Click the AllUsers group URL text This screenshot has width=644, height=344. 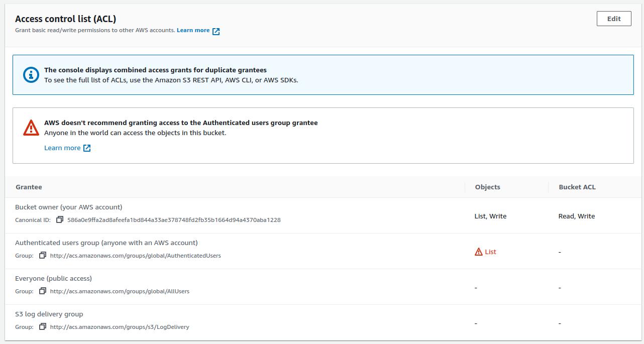(x=120, y=291)
